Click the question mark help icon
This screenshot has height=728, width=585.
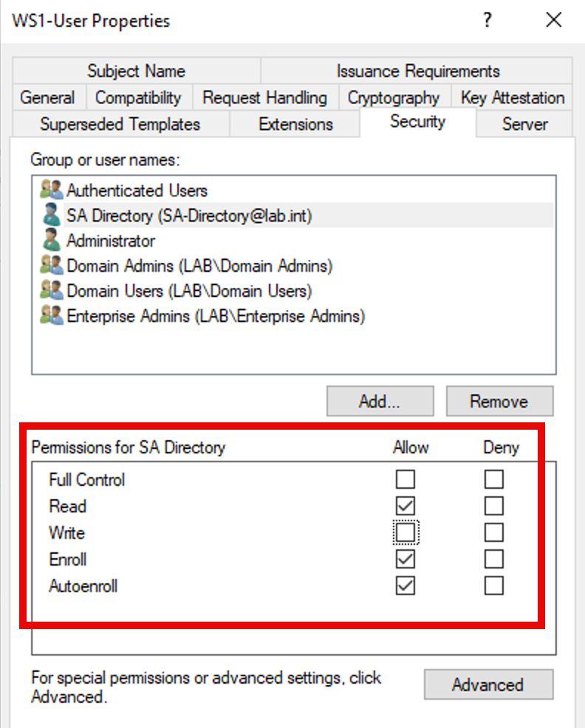pos(487,20)
